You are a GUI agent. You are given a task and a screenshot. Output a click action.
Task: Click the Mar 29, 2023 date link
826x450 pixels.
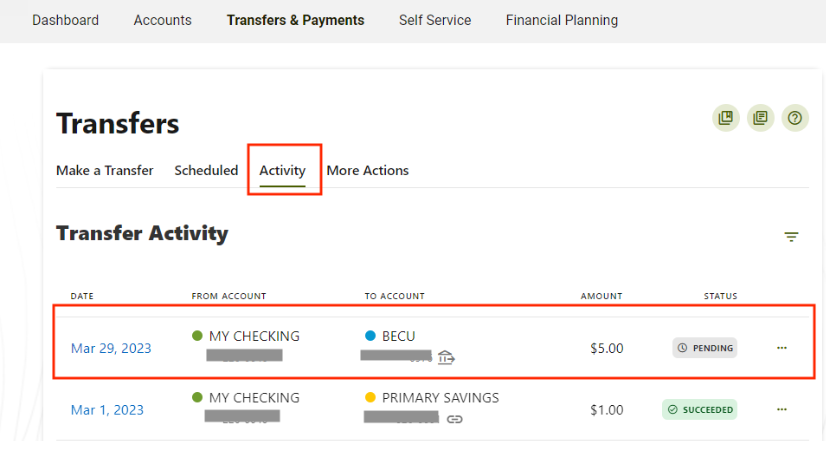[x=111, y=348]
